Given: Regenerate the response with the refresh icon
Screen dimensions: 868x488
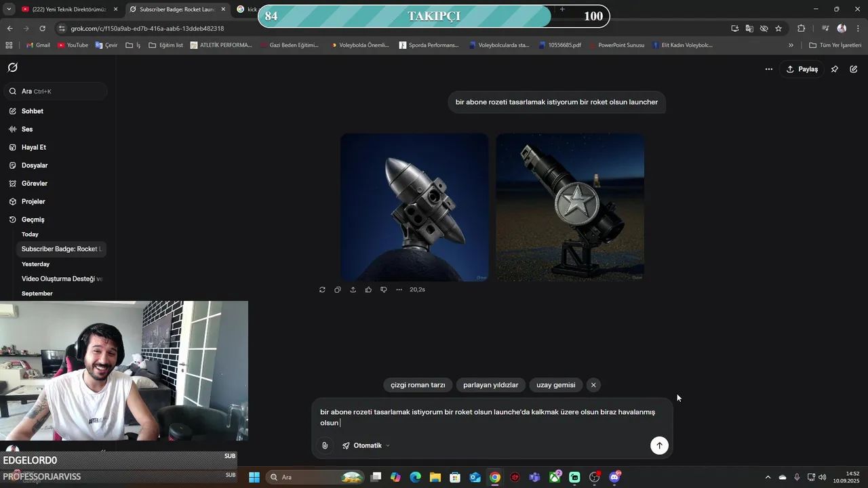Looking at the screenshot, I should coord(322,289).
